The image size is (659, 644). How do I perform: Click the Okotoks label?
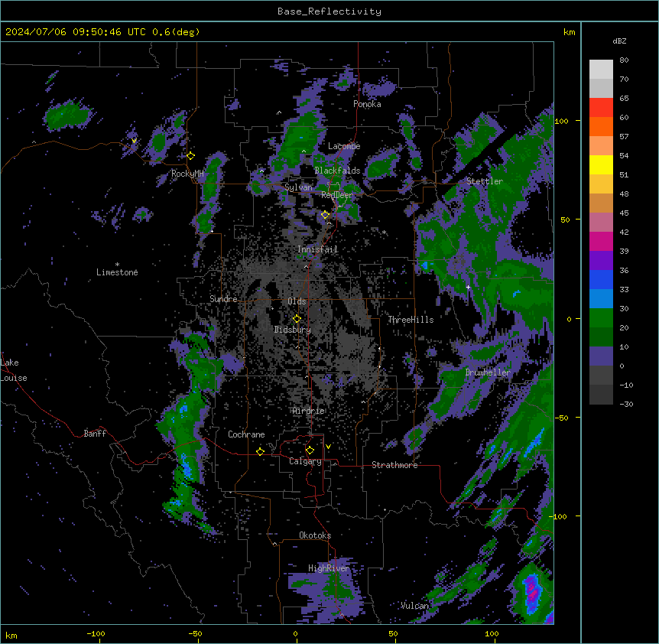[315, 535]
